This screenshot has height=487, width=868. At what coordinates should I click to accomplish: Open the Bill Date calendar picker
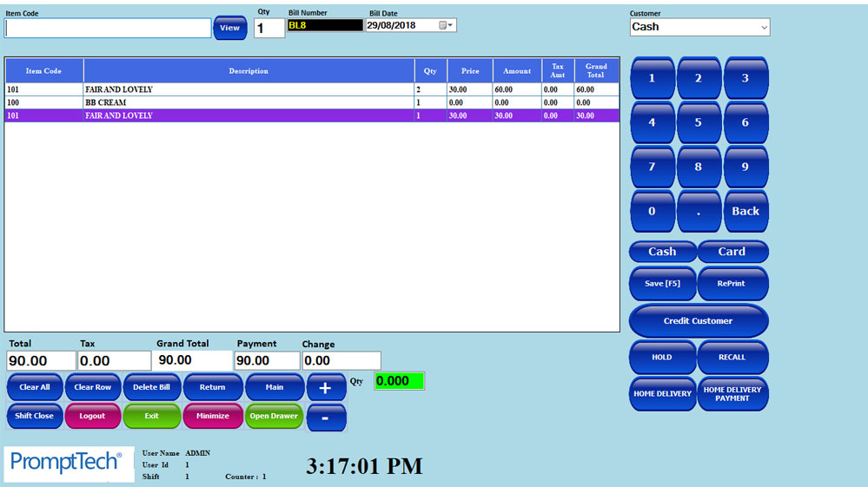pyautogui.click(x=446, y=26)
